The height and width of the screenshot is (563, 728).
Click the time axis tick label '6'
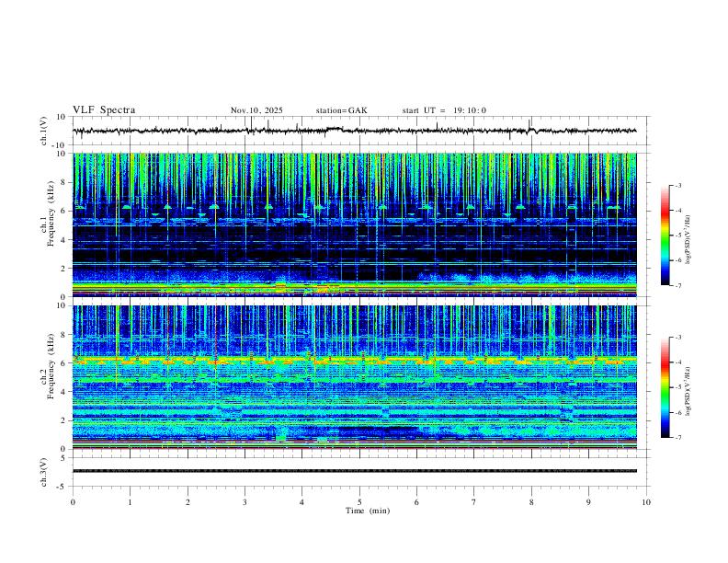coord(417,502)
